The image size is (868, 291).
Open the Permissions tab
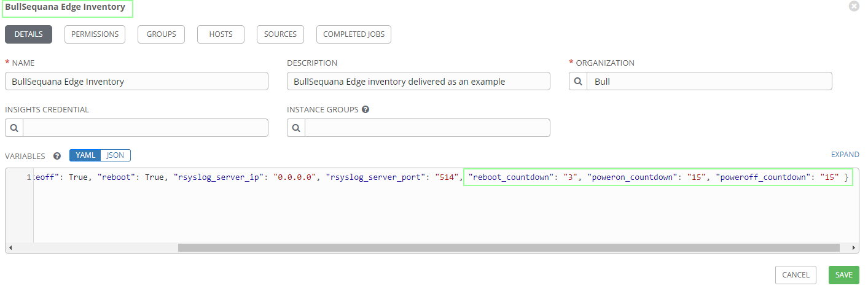coord(95,34)
